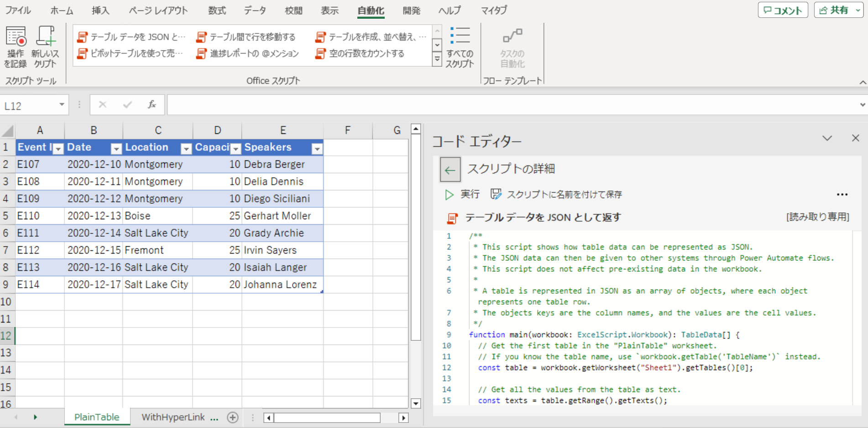Open すべてのスクリプト (All Scripts) panel
The height and width of the screenshot is (428, 868).
click(x=460, y=47)
